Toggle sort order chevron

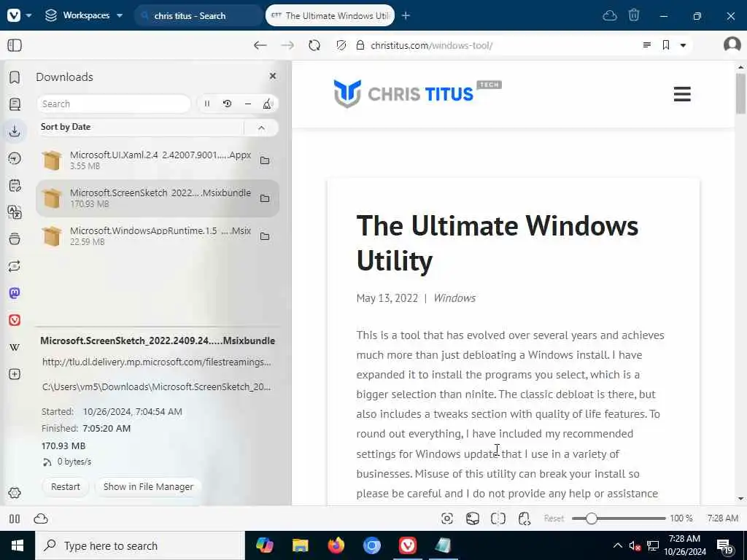click(x=261, y=128)
